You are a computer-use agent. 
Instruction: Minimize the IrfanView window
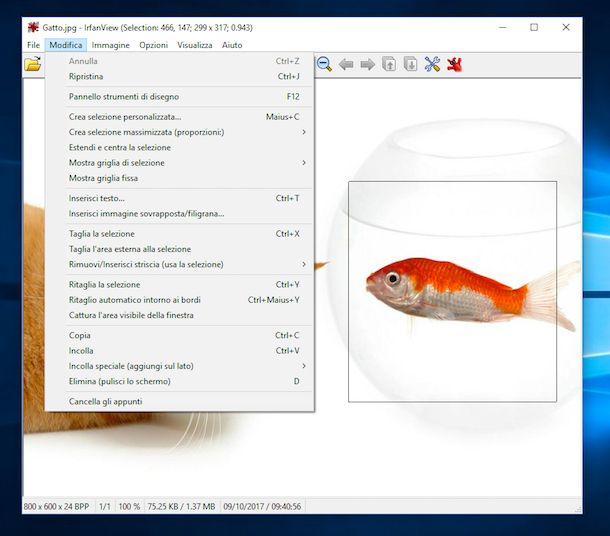click(503, 27)
